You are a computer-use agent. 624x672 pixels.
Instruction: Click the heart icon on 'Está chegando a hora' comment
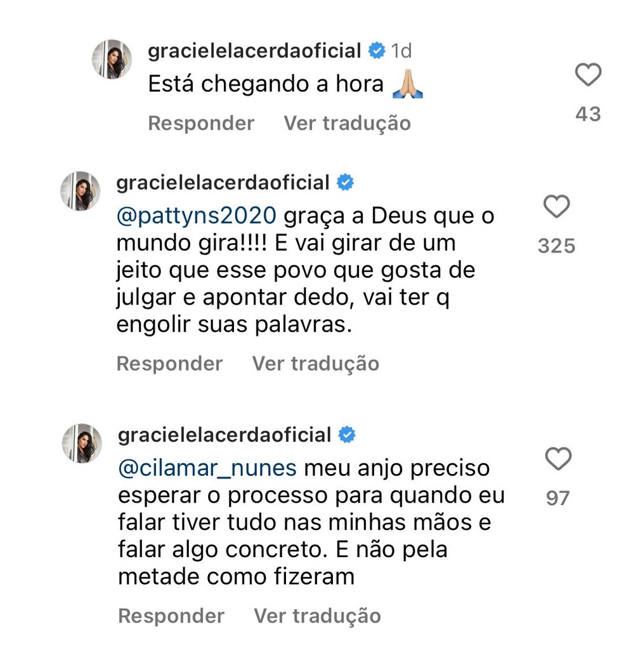pos(588,74)
